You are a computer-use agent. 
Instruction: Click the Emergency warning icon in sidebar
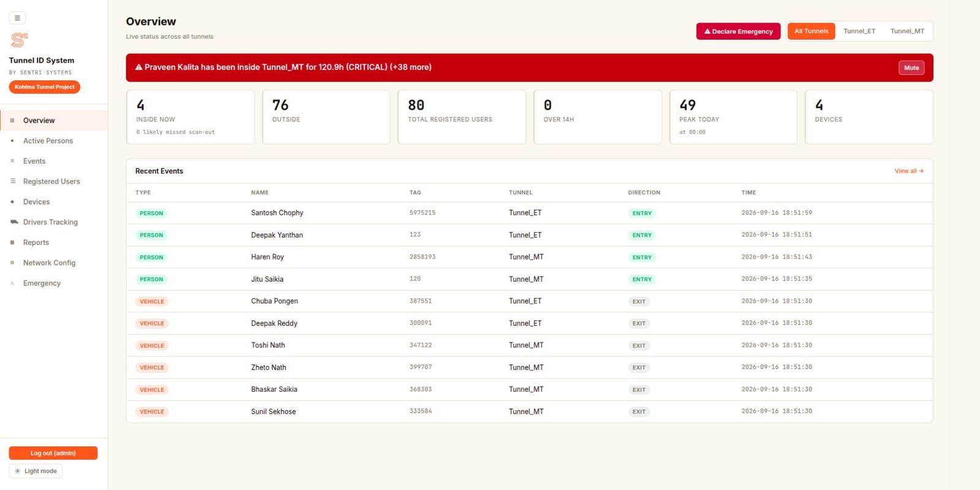[12, 283]
